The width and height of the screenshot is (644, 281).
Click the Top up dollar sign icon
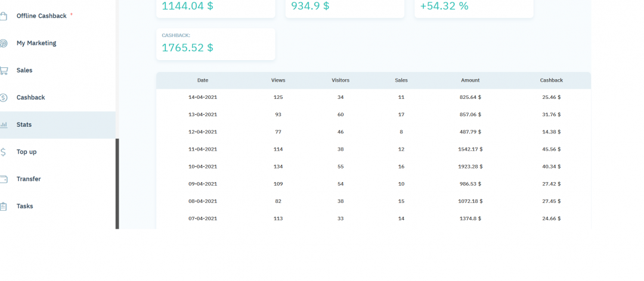[4, 152]
